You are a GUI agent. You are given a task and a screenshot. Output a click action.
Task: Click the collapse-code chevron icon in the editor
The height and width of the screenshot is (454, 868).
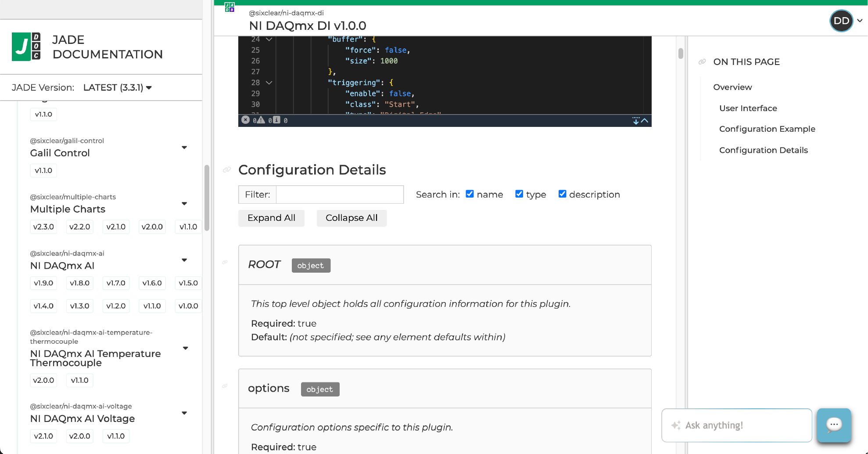coord(644,121)
